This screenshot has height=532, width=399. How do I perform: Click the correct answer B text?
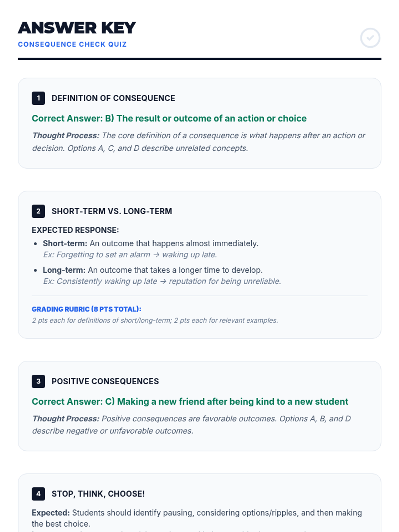tap(169, 119)
